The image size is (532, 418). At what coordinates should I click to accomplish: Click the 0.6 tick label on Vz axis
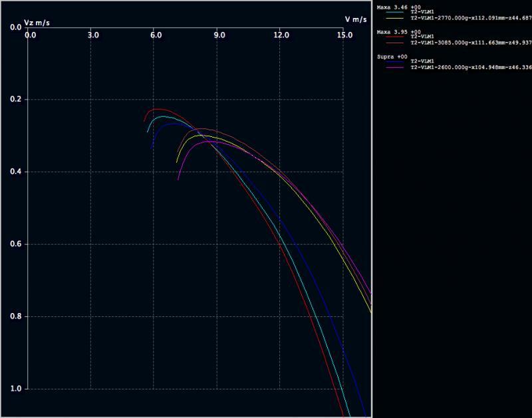(x=15, y=244)
